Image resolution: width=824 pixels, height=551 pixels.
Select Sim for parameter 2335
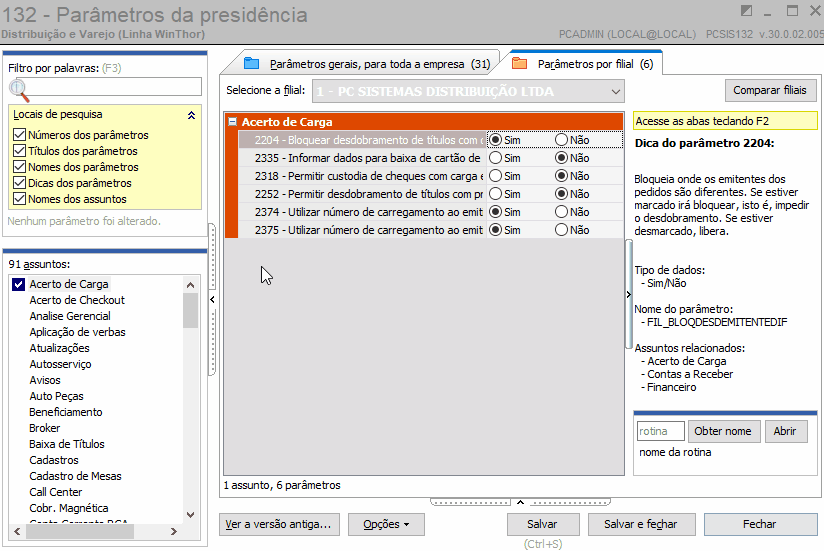point(495,158)
